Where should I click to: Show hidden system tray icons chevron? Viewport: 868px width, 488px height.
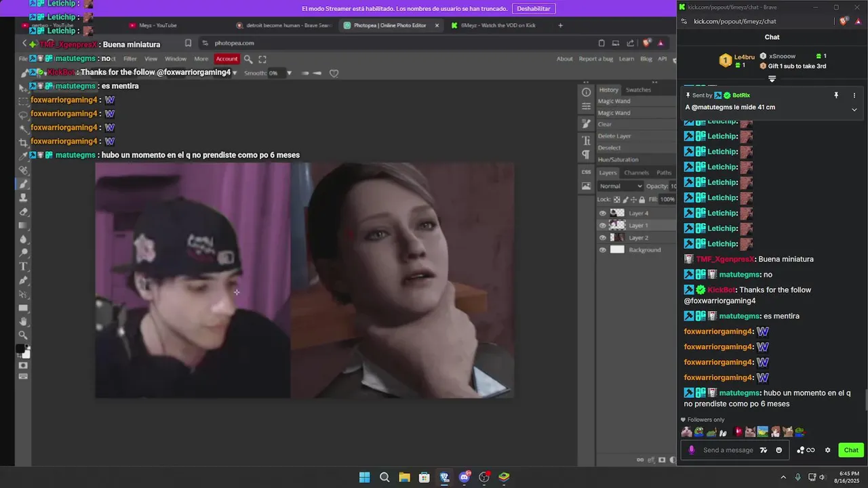(x=783, y=477)
